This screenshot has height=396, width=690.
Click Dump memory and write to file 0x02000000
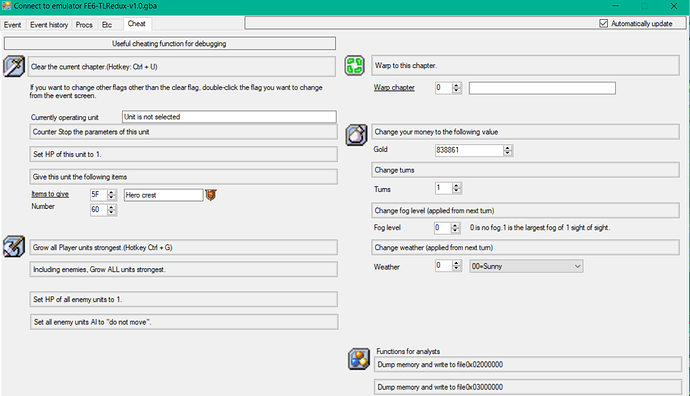528,364
